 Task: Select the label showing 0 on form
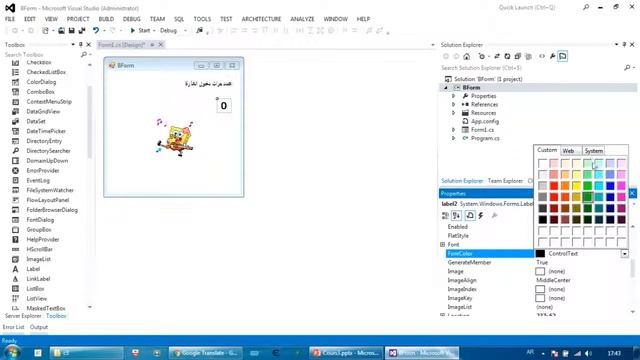tap(224, 106)
